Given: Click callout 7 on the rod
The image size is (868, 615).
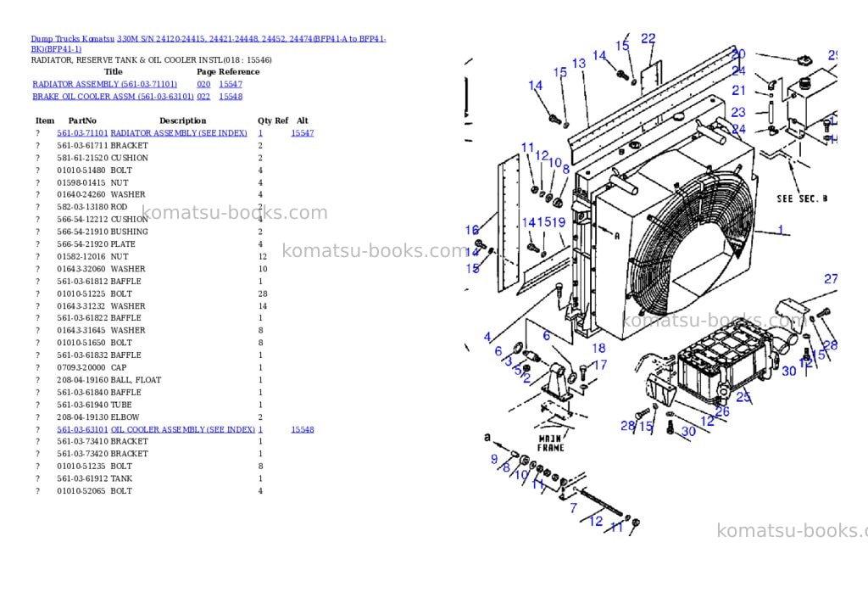Looking at the screenshot, I should pos(574,507).
